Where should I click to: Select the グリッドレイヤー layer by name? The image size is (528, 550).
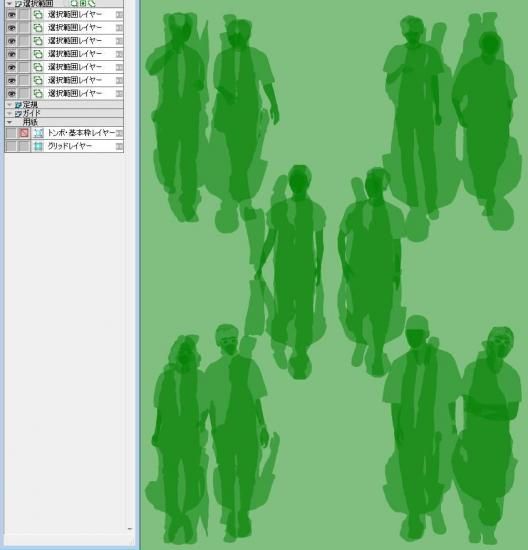click(x=69, y=146)
